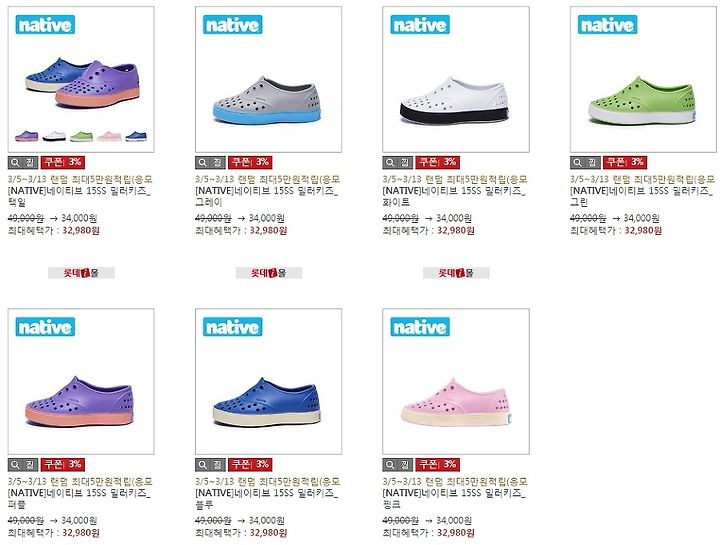This screenshot has width=720, height=545.
Task: Open NATIVE 15SS title link for blue shoe
Action: (266, 499)
